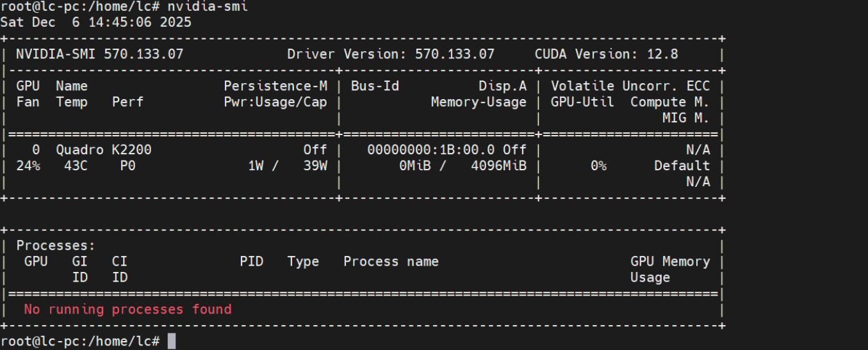Click the 'PID' column header
The image size is (868, 350).
point(252,262)
